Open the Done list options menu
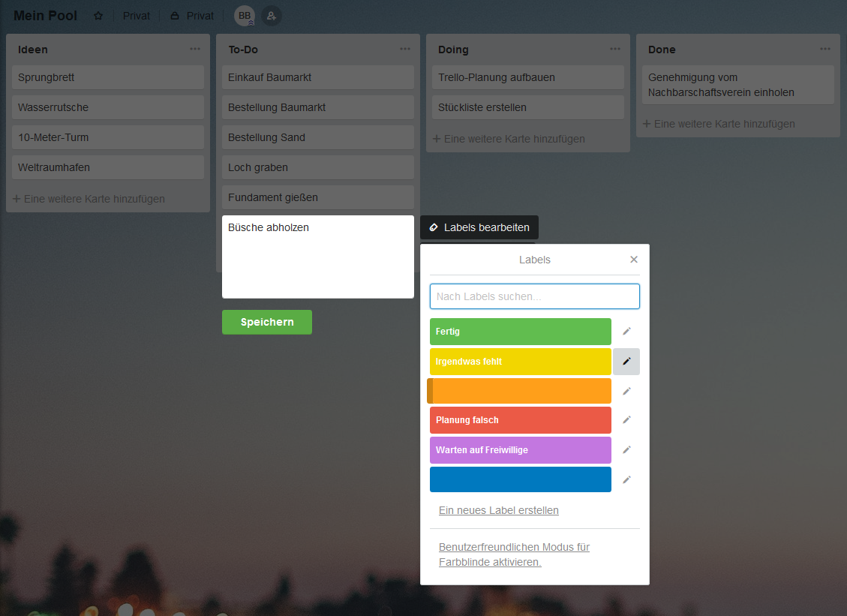Image resolution: width=847 pixels, height=616 pixels. (825, 49)
